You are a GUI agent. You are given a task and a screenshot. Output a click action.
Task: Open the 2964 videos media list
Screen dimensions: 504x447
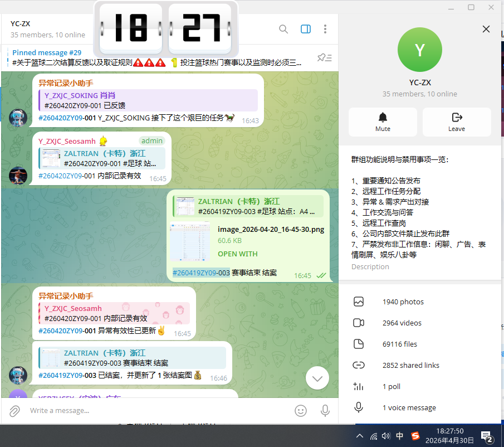click(420, 323)
